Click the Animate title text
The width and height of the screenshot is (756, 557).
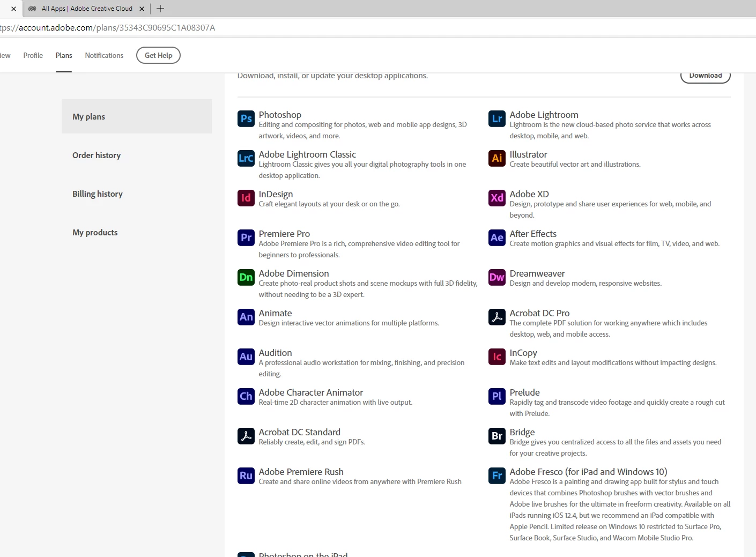(x=275, y=313)
